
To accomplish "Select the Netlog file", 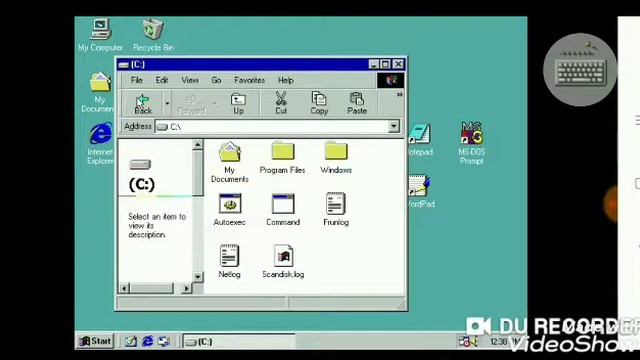I will pyautogui.click(x=229, y=262).
